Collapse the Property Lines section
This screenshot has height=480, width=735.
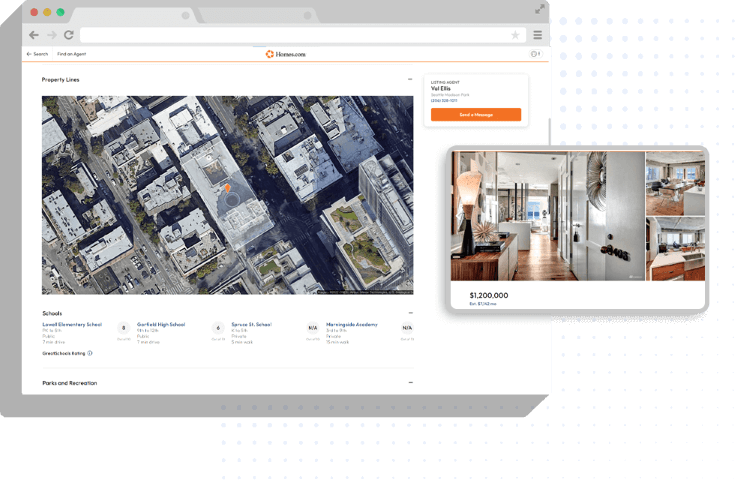[410, 79]
